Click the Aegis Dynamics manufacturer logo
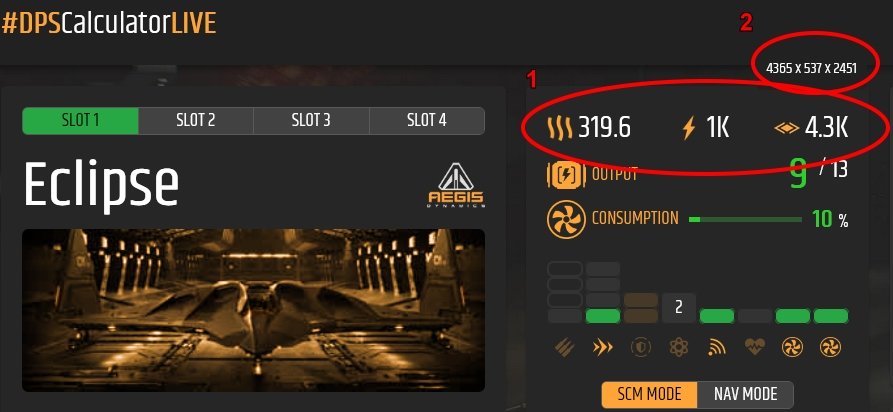The image size is (893, 412). 456,185
